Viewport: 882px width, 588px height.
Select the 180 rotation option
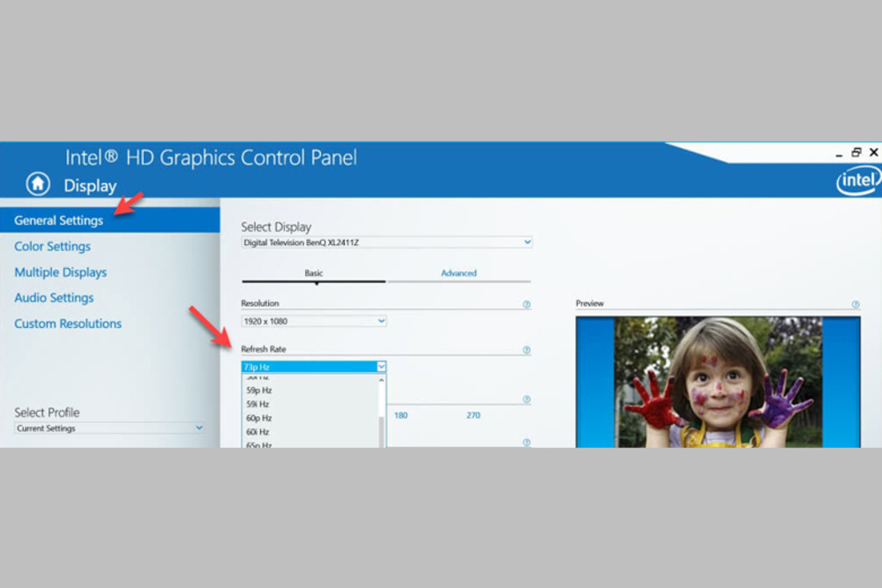point(400,415)
